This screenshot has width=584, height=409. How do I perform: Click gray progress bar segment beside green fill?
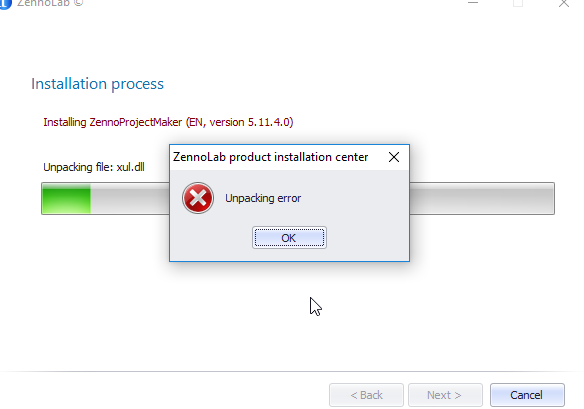coord(130,199)
